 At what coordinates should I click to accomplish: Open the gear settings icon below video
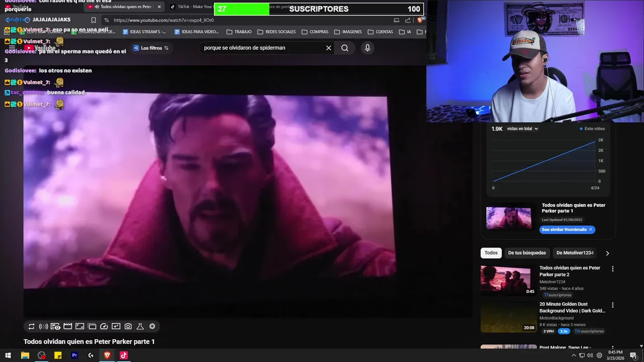tap(152, 326)
